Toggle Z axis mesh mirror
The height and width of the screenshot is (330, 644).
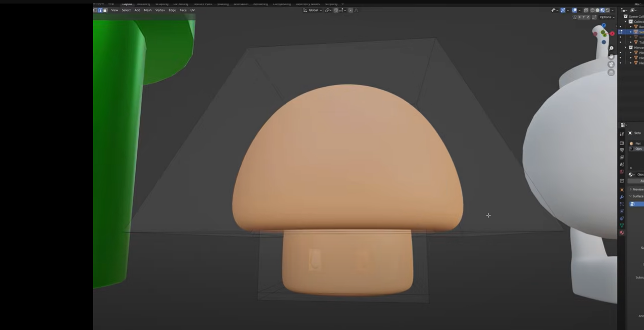(588, 17)
